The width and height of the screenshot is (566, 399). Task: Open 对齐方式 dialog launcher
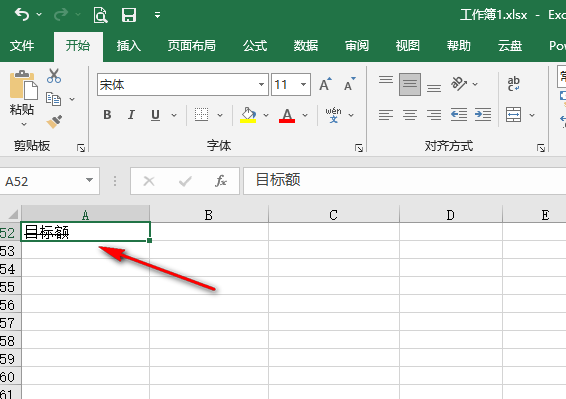pyautogui.click(x=541, y=148)
